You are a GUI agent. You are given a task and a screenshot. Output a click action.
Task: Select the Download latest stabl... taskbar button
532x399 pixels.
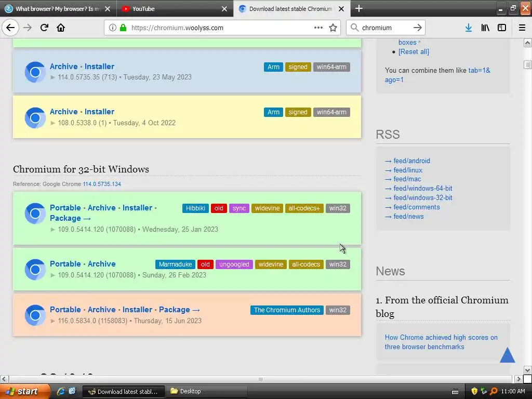pos(124,392)
